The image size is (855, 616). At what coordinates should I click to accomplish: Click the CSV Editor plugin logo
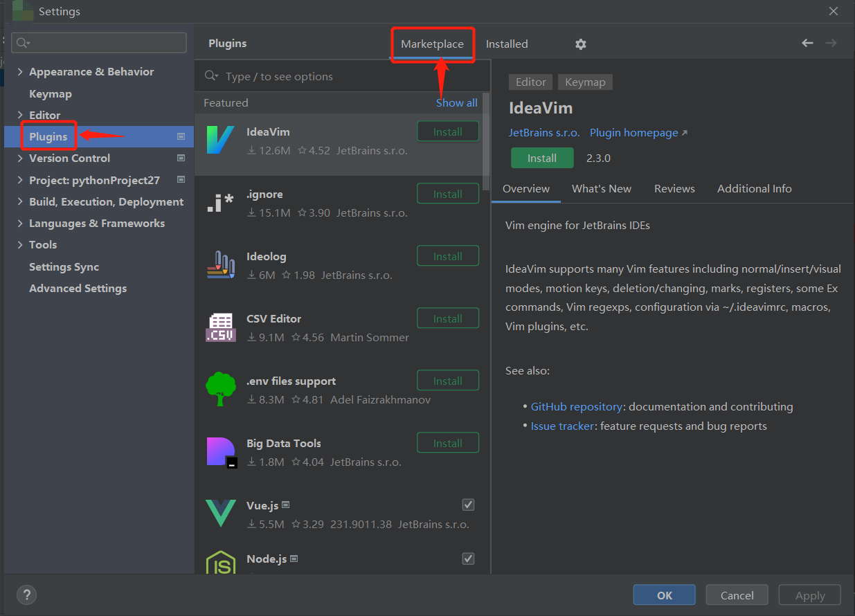[x=221, y=327]
